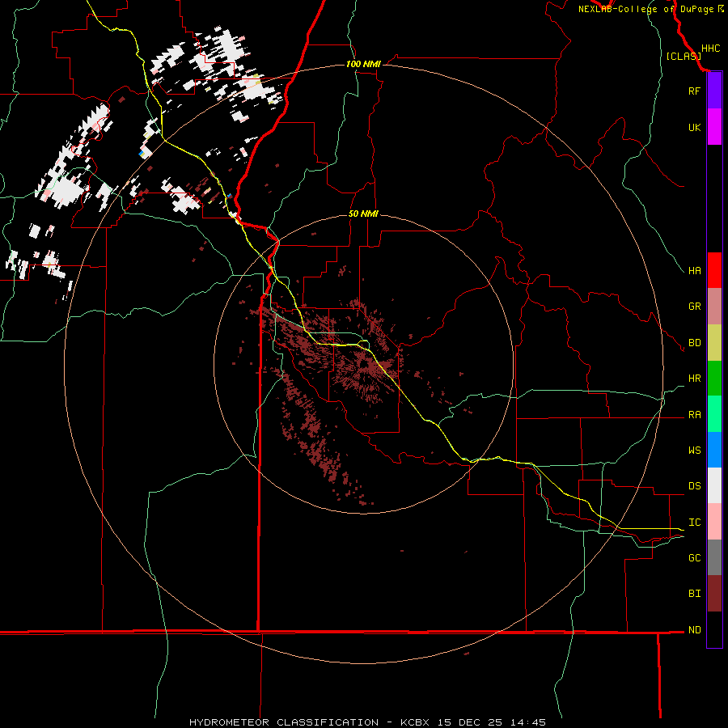This screenshot has width=728, height=728.
Task: Click the white DS legend swatch
Action: click(714, 485)
